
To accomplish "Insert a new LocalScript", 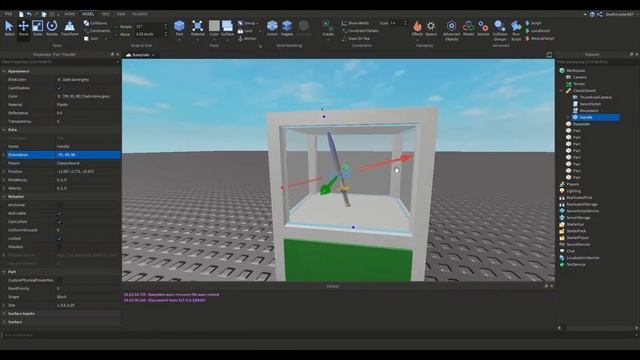I will pos(538,31).
